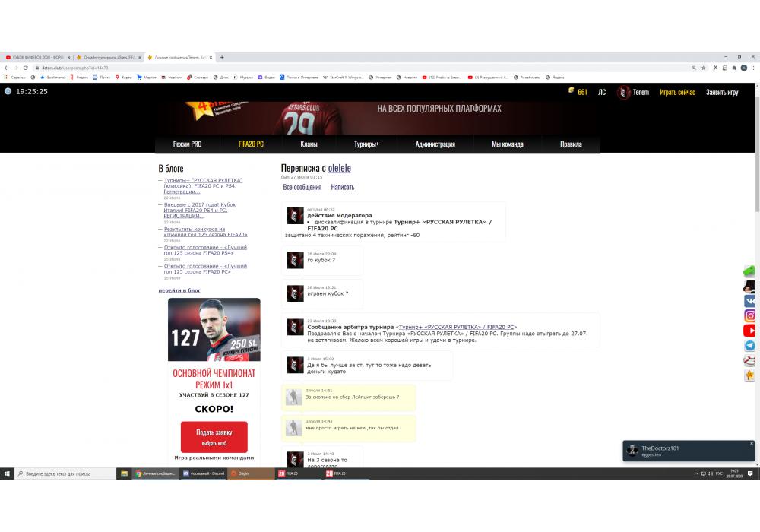Open blog post Результаты конкурса Лучший гол

[205, 232]
